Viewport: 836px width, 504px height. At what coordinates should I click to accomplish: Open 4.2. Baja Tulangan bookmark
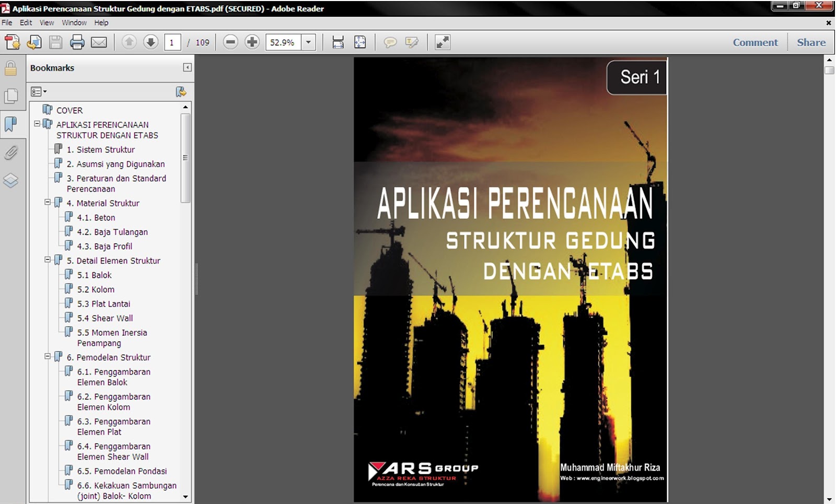pos(112,232)
